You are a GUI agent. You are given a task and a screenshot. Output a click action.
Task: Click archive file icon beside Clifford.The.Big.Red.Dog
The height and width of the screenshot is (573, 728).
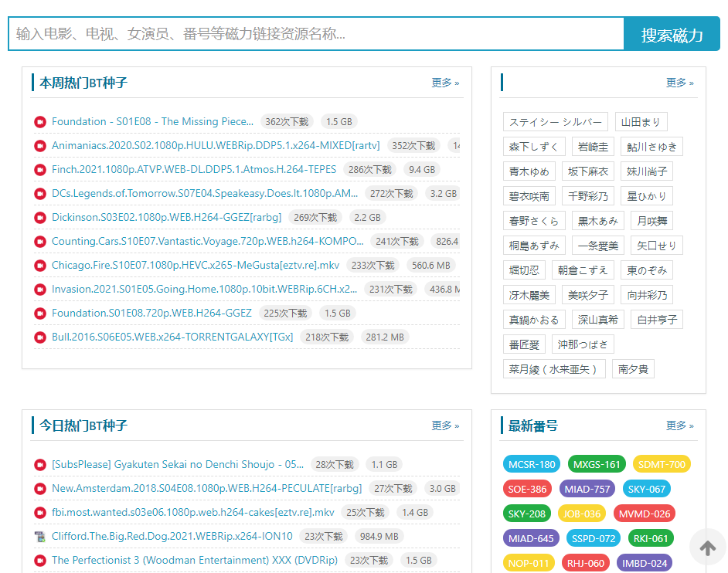tap(40, 537)
